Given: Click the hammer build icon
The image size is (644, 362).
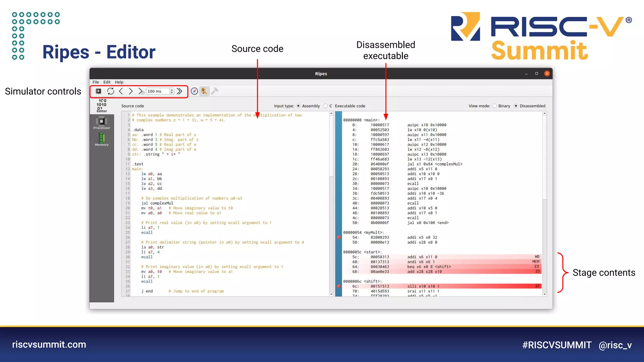Looking at the screenshot, I should pyautogui.click(x=215, y=91).
